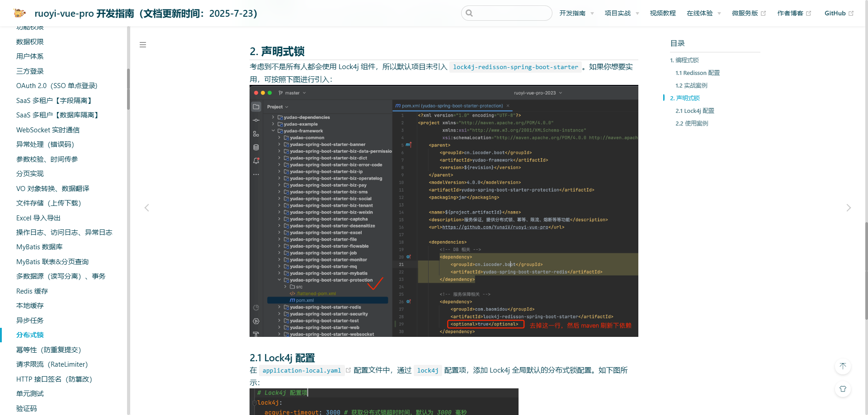Image resolution: width=868 pixels, height=415 pixels.
Task: Switch to the pom.xml editor tab
Action: (x=451, y=106)
